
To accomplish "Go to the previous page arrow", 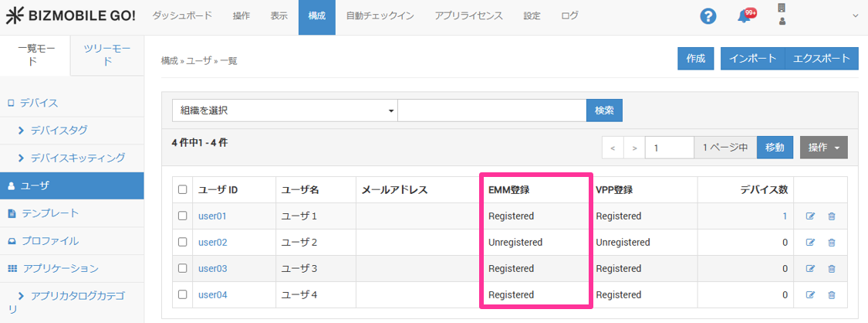I will point(613,148).
